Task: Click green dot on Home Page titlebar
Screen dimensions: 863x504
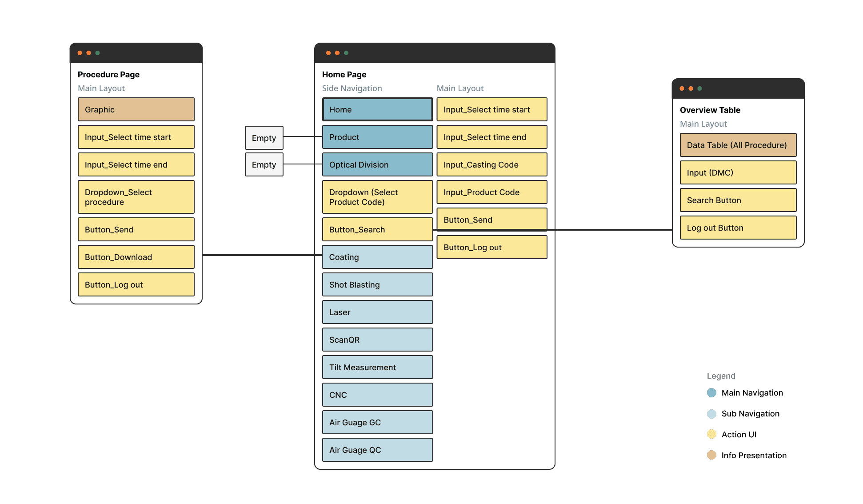Action: 346,53
